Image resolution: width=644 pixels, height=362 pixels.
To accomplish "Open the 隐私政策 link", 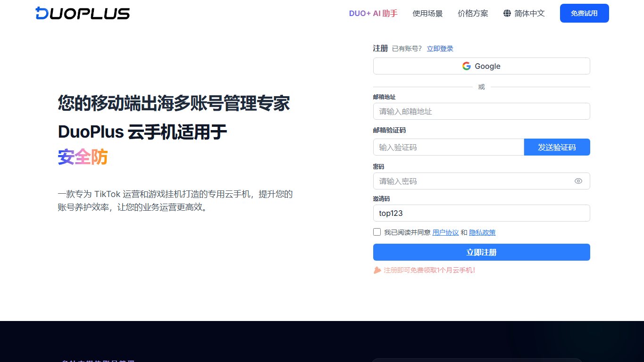I will [482, 232].
